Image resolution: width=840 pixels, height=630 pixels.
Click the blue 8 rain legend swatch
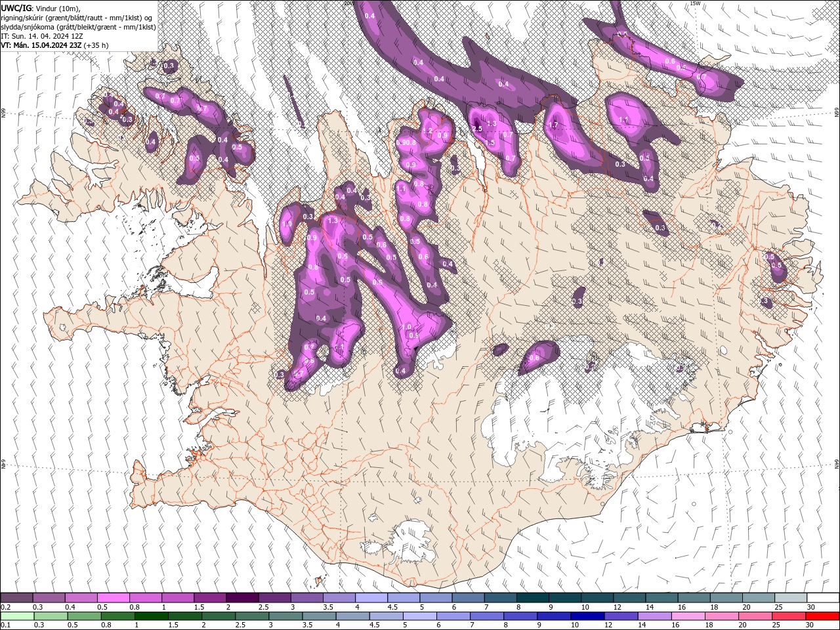520,616
